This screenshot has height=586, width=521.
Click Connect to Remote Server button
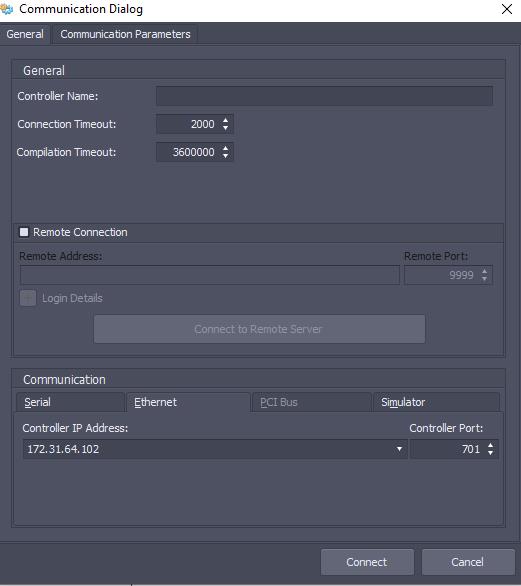259,329
